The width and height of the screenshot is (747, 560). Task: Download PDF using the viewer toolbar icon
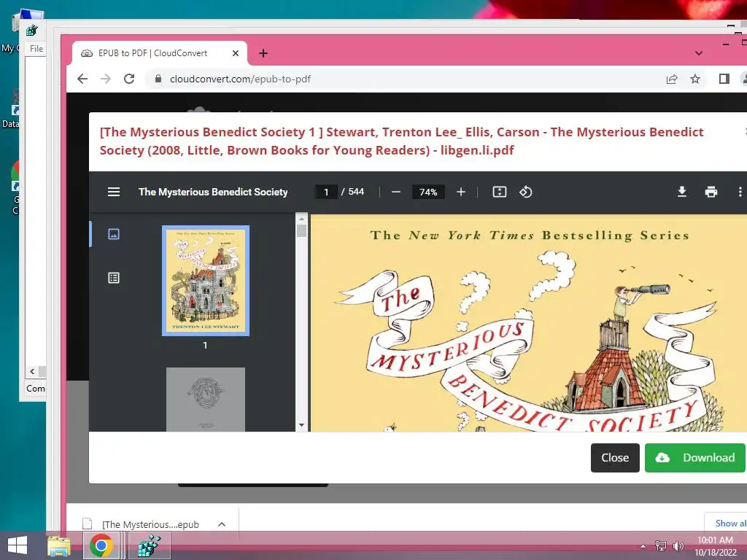point(682,192)
